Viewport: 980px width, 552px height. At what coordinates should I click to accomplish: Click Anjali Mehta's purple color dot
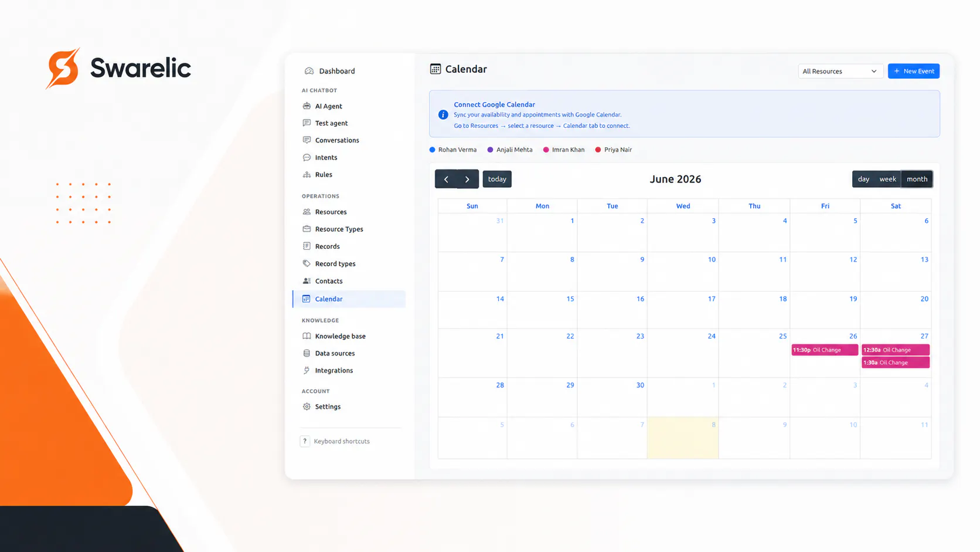pos(491,150)
